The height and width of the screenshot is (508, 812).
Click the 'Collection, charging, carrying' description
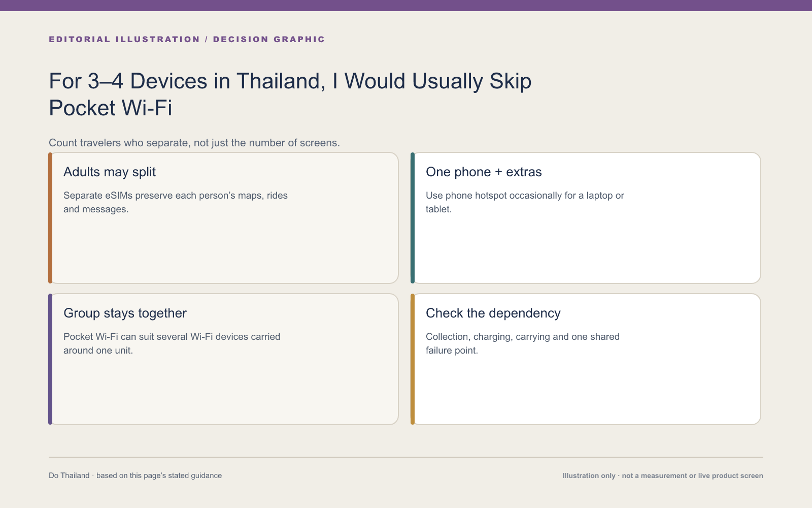pos(523,343)
